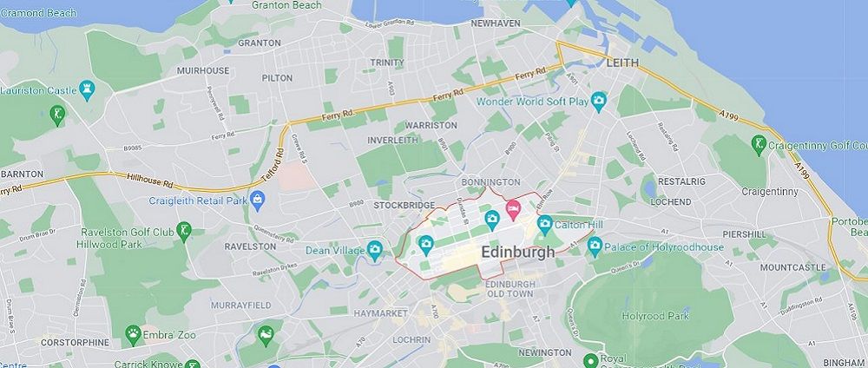Click the MURRAYFIELD area label
Viewport: 868px width, 368px height.
(x=241, y=306)
